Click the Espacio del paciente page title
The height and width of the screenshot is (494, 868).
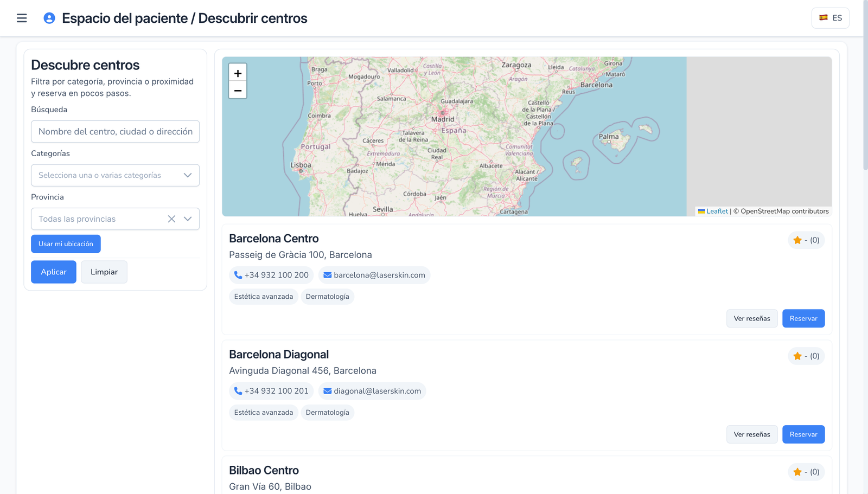pyautogui.click(x=184, y=18)
